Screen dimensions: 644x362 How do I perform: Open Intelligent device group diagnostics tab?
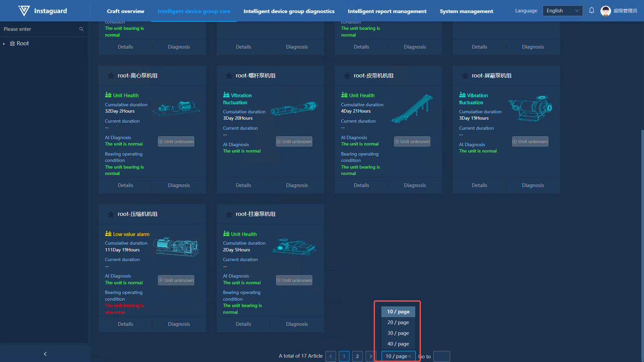[289, 11]
